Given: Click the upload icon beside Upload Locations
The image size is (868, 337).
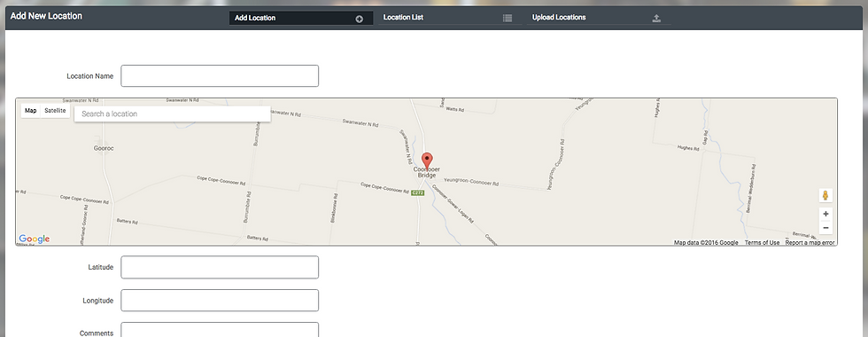Looking at the screenshot, I should tap(656, 18).
